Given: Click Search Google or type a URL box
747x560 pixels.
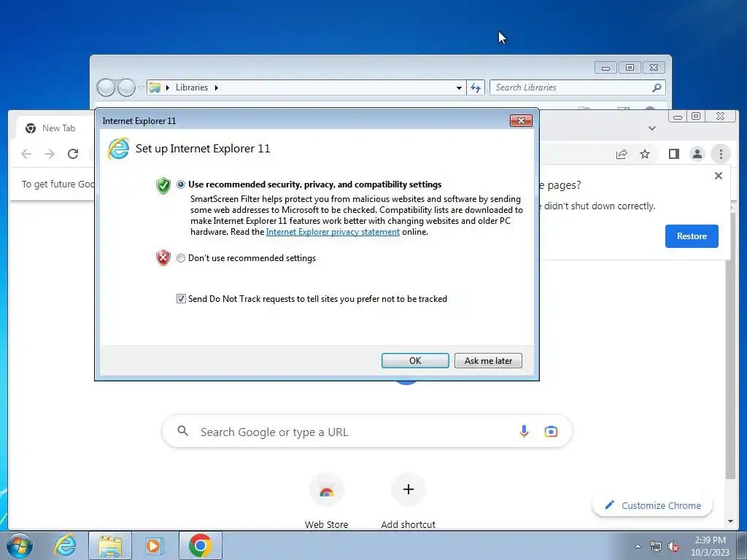Looking at the screenshot, I should pyautogui.click(x=367, y=432).
